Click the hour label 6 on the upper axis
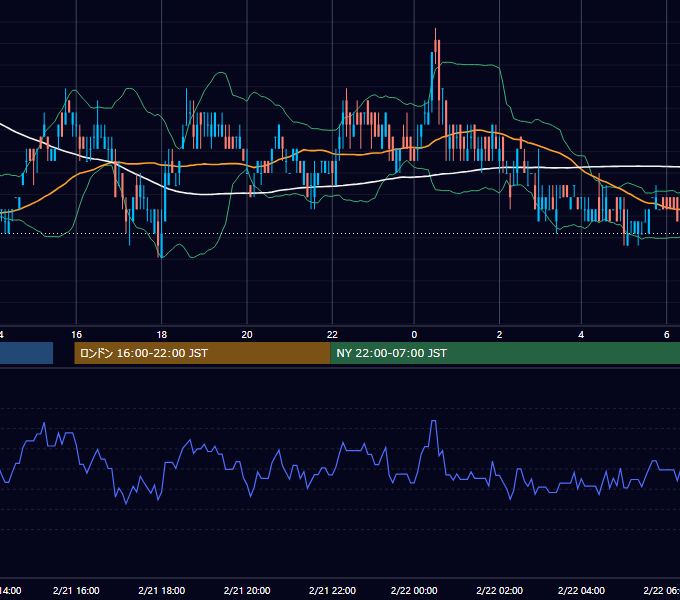The image size is (680, 600). click(667, 335)
